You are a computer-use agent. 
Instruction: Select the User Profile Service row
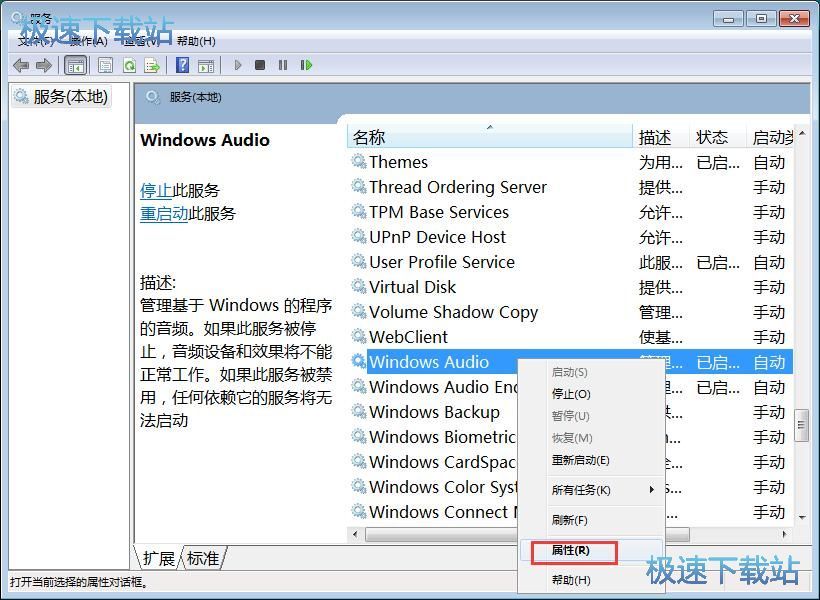tap(570, 262)
